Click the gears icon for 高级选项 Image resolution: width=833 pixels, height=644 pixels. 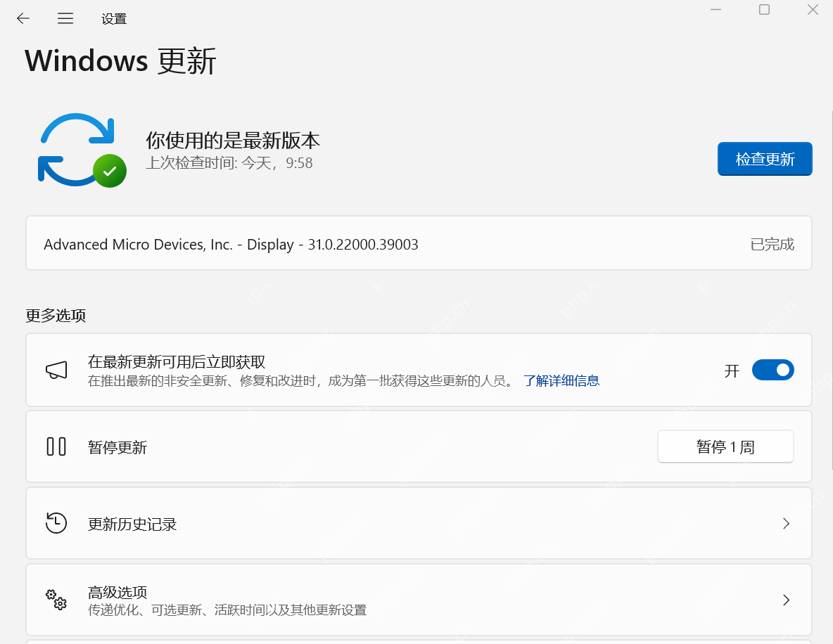(x=56, y=600)
